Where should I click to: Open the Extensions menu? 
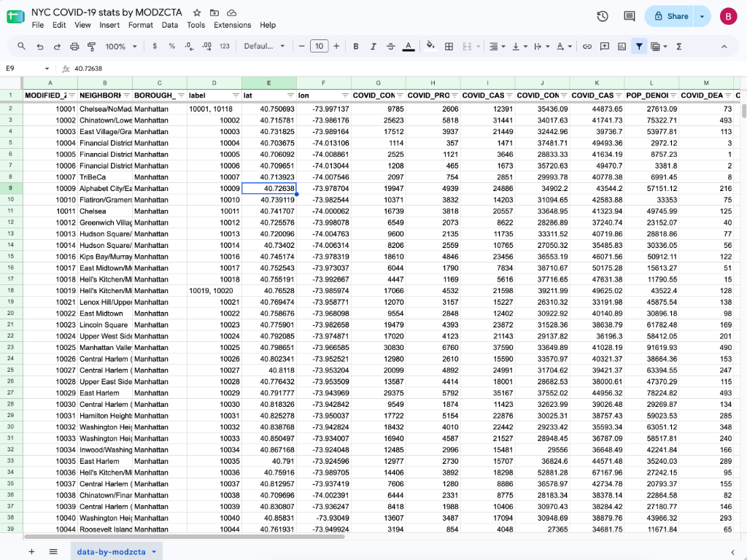click(x=232, y=25)
